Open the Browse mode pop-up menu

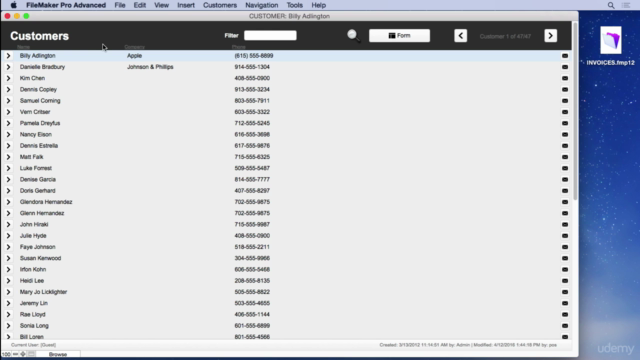pyautogui.click(x=58, y=354)
